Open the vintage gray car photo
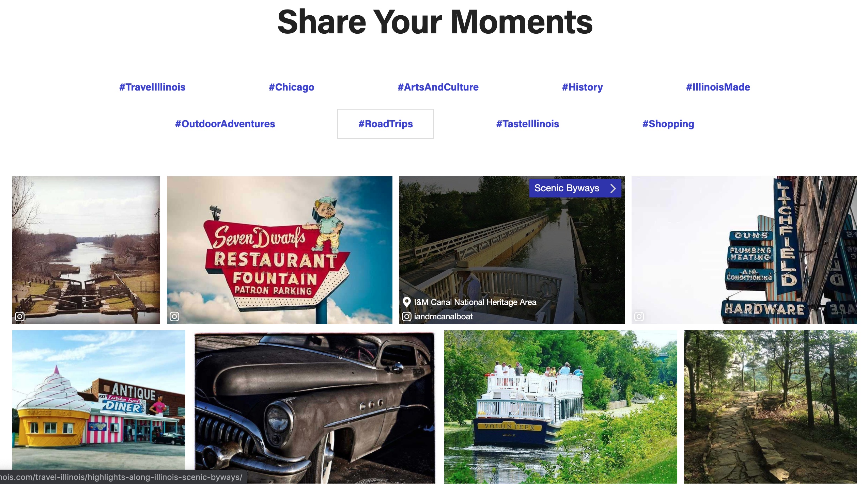The width and height of the screenshot is (868, 484). click(315, 407)
